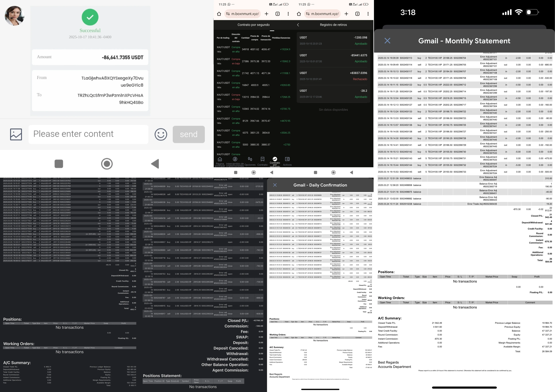Go back from Registro de retiros
Image resolution: width=555 pixels, height=392 pixels.
click(298, 25)
